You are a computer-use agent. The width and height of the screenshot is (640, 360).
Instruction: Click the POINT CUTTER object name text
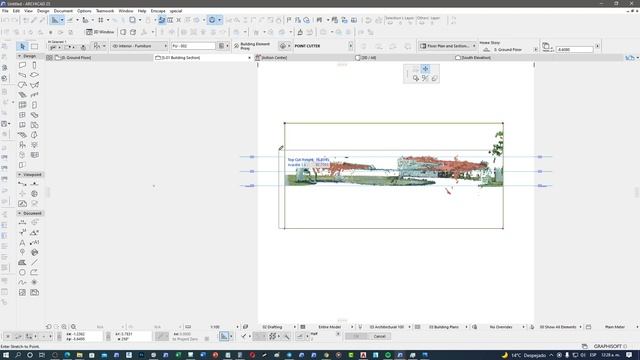pos(307,46)
